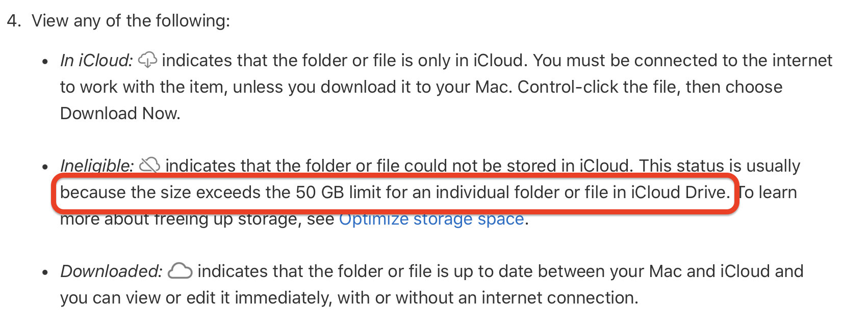This screenshot has height=330, width=868.
Task: Click the italic "Downloaded:" label
Action: click(x=111, y=271)
